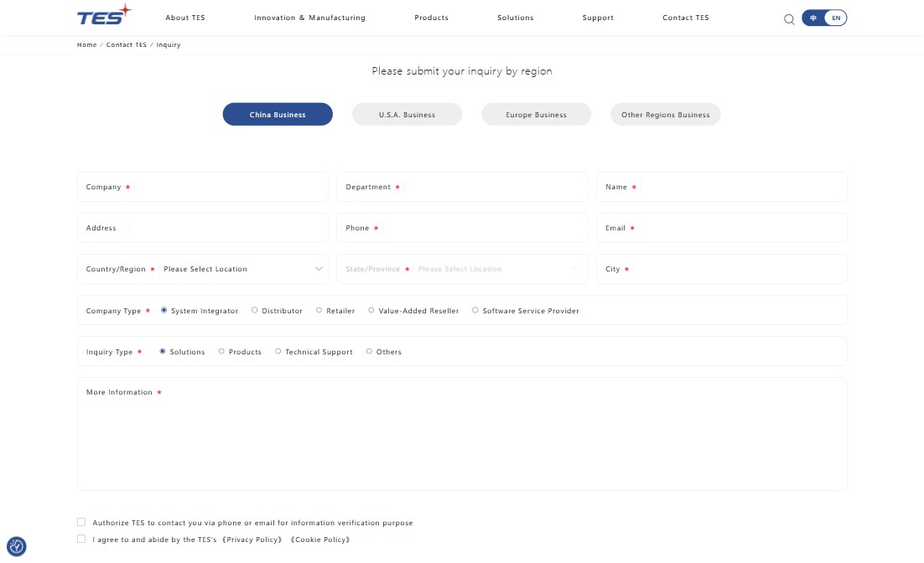Open the State/Province dropdown
The image size is (924, 563).
(x=496, y=269)
